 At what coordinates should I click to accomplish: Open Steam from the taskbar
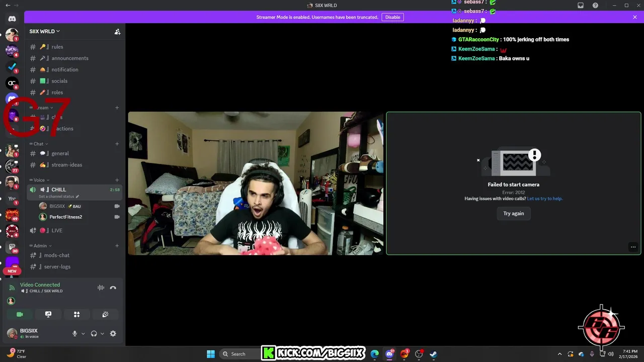click(x=433, y=354)
